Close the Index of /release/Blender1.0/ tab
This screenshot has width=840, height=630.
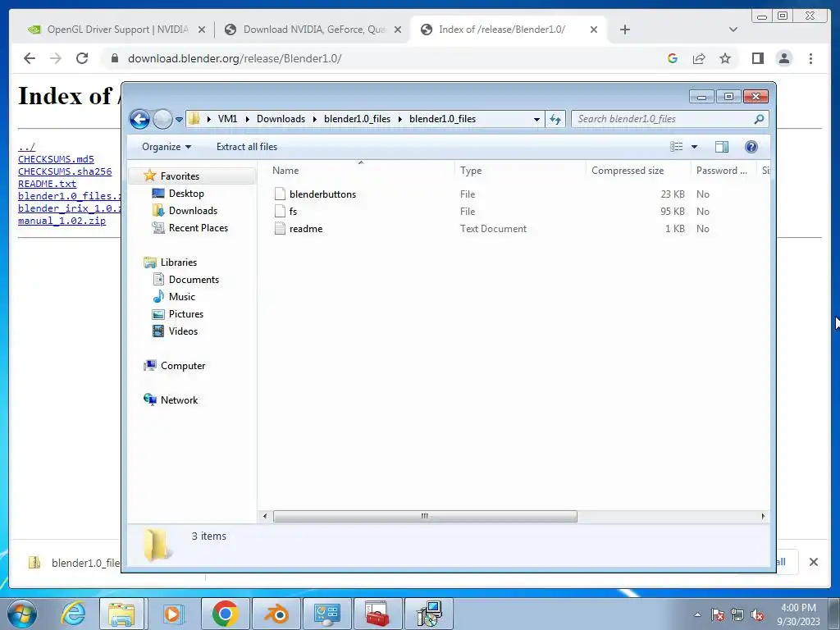pyautogui.click(x=594, y=30)
